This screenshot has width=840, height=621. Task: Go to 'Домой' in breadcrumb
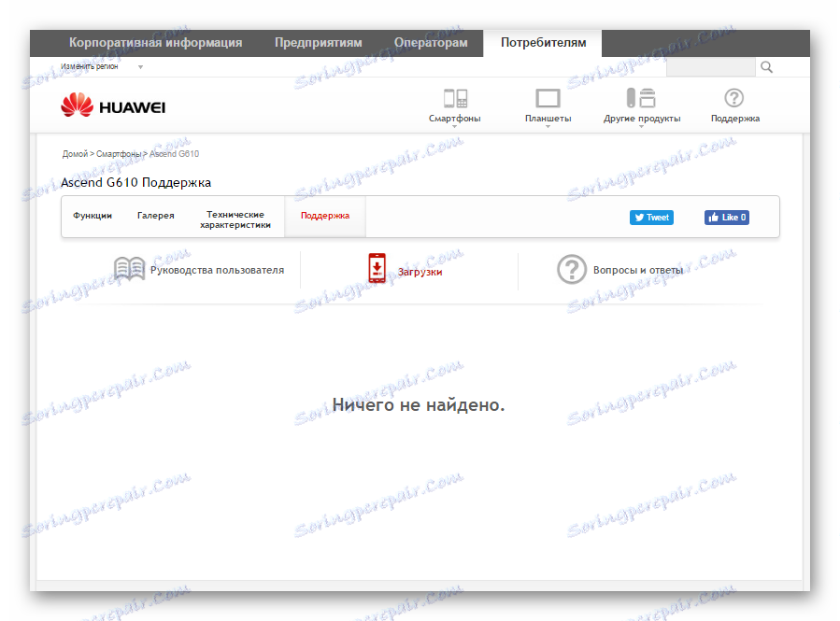(x=75, y=154)
